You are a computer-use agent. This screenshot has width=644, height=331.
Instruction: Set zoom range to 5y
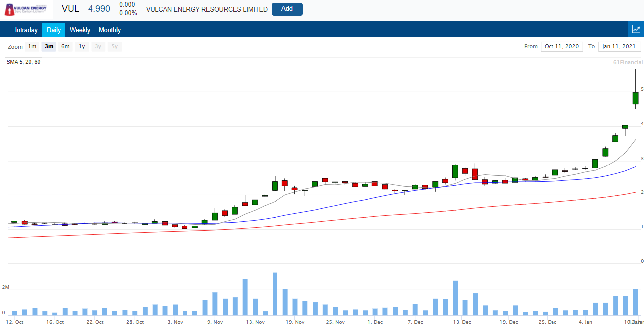pyautogui.click(x=115, y=46)
